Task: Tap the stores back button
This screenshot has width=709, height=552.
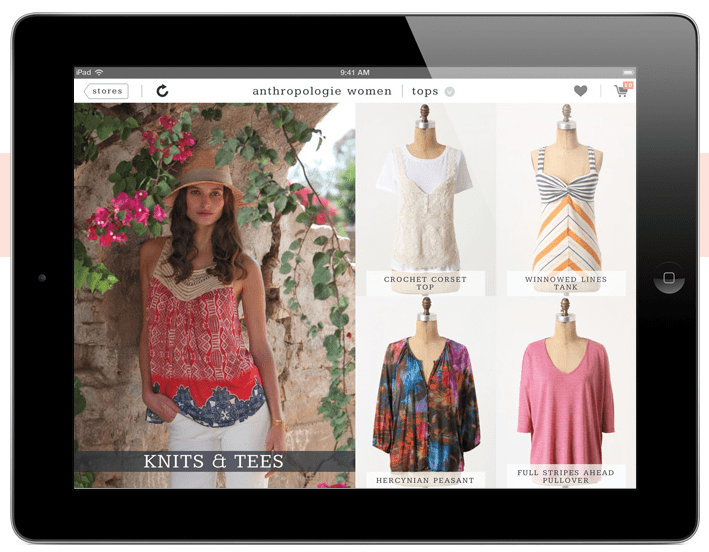Action: 106,91
